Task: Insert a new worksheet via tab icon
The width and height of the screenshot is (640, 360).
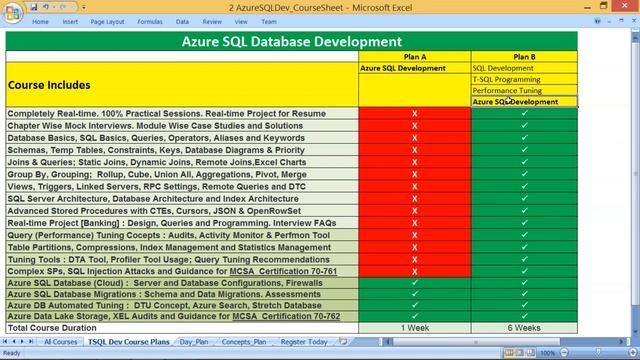Action: pos(343,342)
